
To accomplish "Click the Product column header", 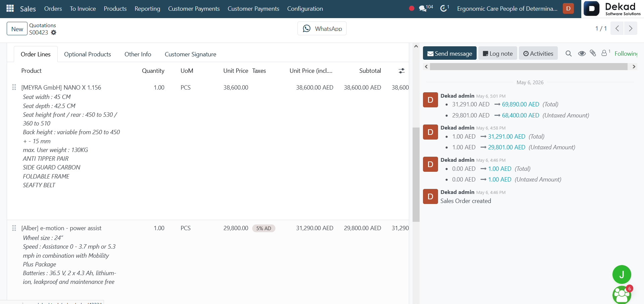I will tap(32, 71).
